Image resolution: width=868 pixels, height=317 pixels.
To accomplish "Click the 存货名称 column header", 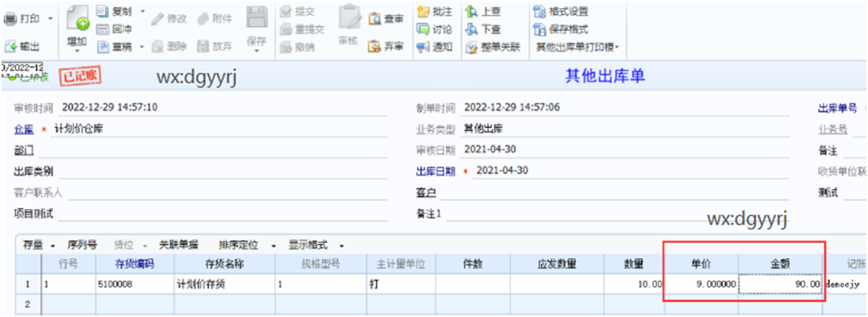I will (225, 264).
